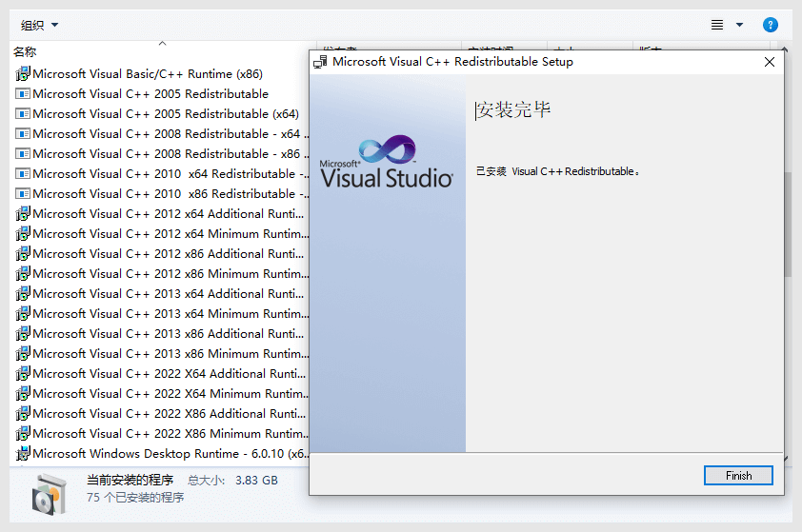Click icon of Visual C++ 2022 X64 Additional Runtime
Screen dimensions: 802x532
click(23, 374)
